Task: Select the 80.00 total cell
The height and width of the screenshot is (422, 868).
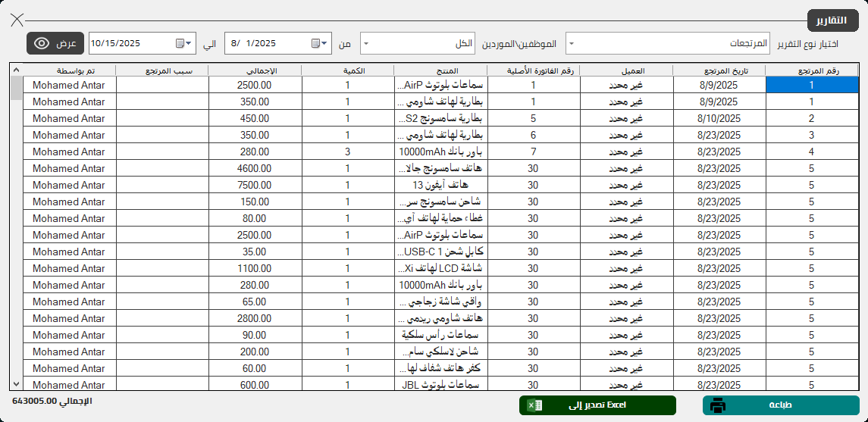Action: [255, 218]
